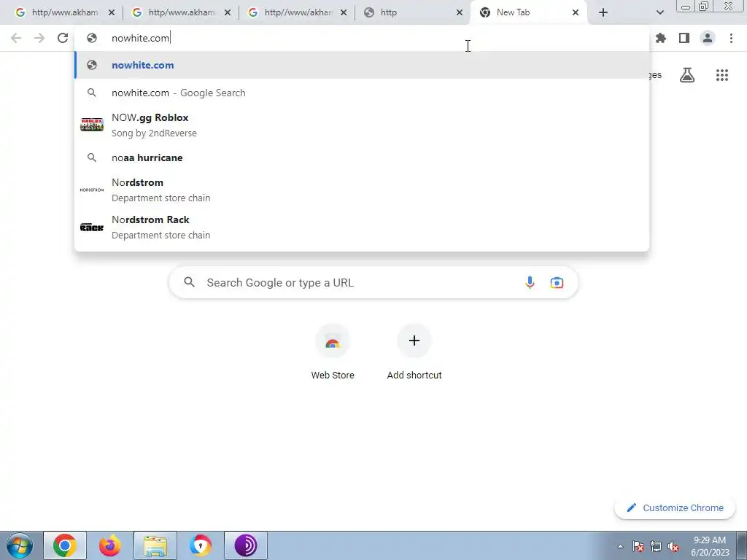Open the Tor Browser taskbar icon
747x560 pixels.
246,545
